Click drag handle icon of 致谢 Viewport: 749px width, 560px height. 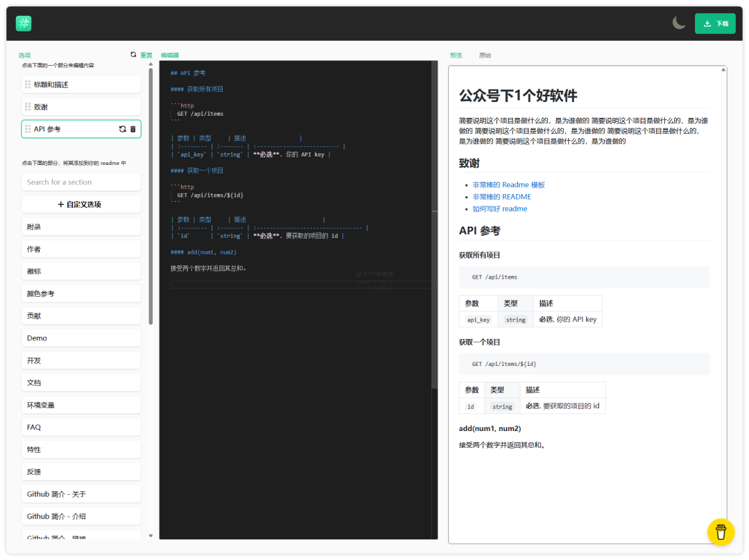[x=28, y=107]
